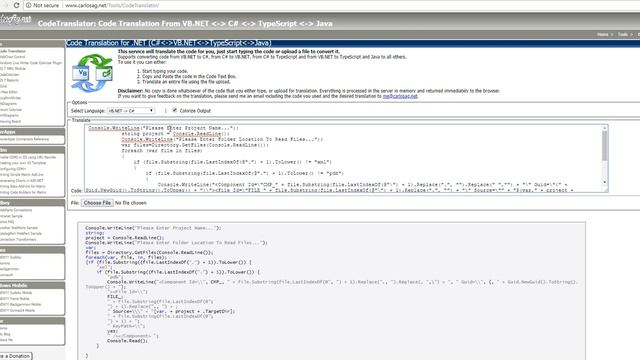Open WebParts Connections sidebar link
This screenshot has width=640, height=360.
click(16, 210)
